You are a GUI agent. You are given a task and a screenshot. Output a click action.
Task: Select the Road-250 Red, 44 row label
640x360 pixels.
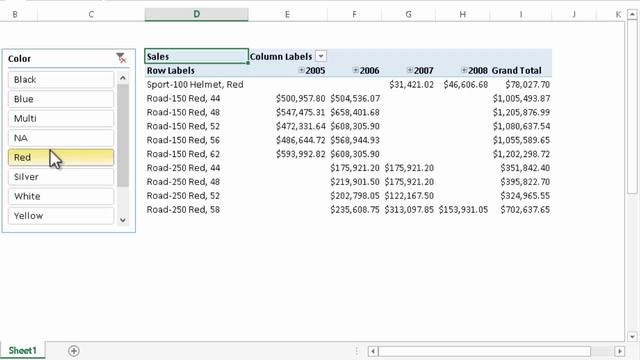[x=183, y=168]
